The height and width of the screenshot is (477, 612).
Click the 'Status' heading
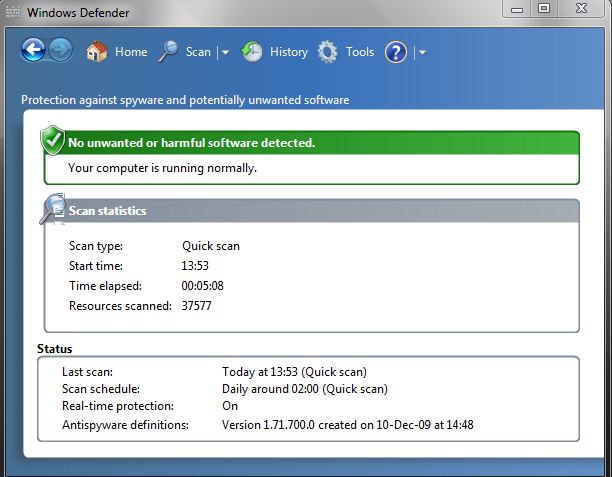[x=55, y=349]
